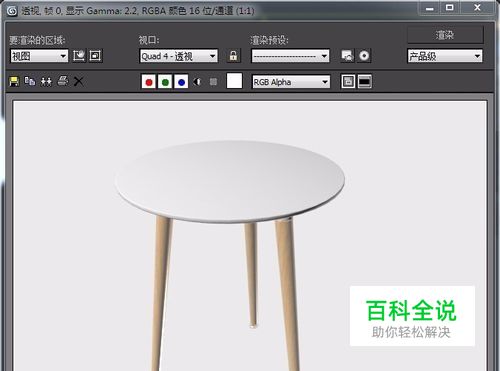
Task: Open environment and effects dialog icon
Action: (x=364, y=56)
